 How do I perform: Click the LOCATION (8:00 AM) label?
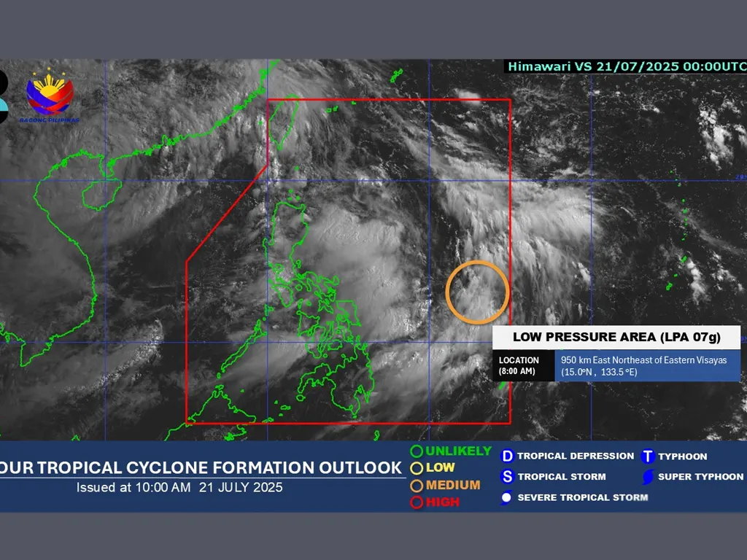coord(519,365)
